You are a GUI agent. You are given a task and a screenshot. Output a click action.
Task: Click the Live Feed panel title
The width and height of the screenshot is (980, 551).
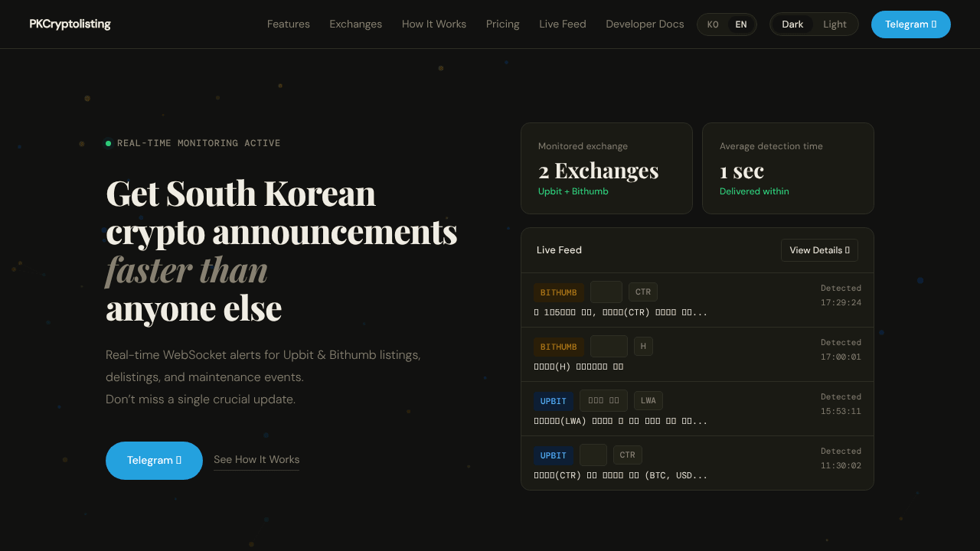[559, 250]
